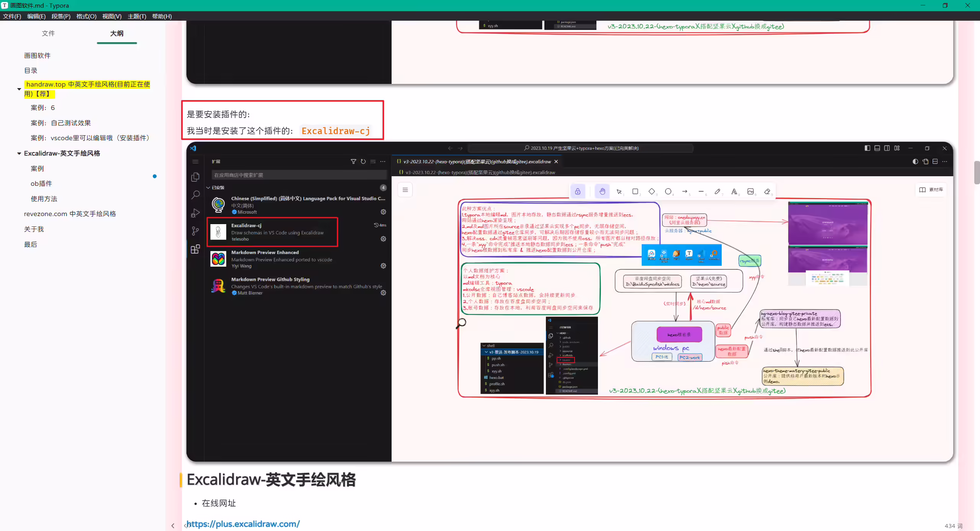Go to 使用方法 outline entry

(x=44, y=199)
